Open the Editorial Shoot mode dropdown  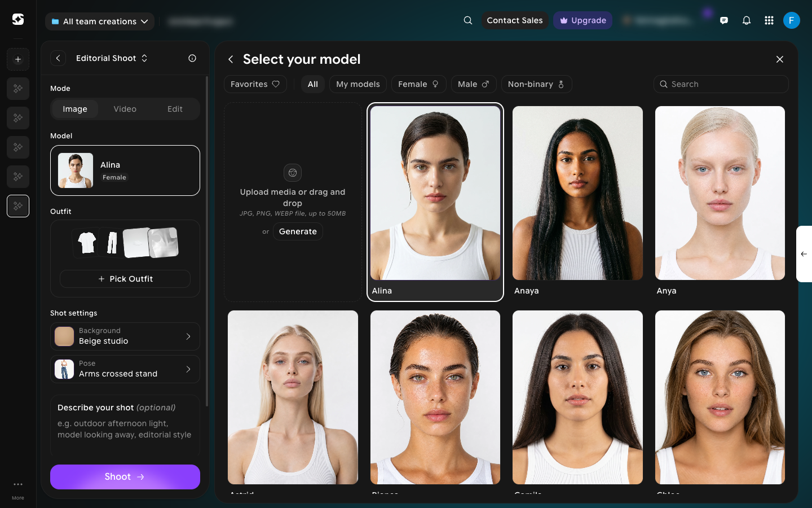pyautogui.click(x=112, y=58)
